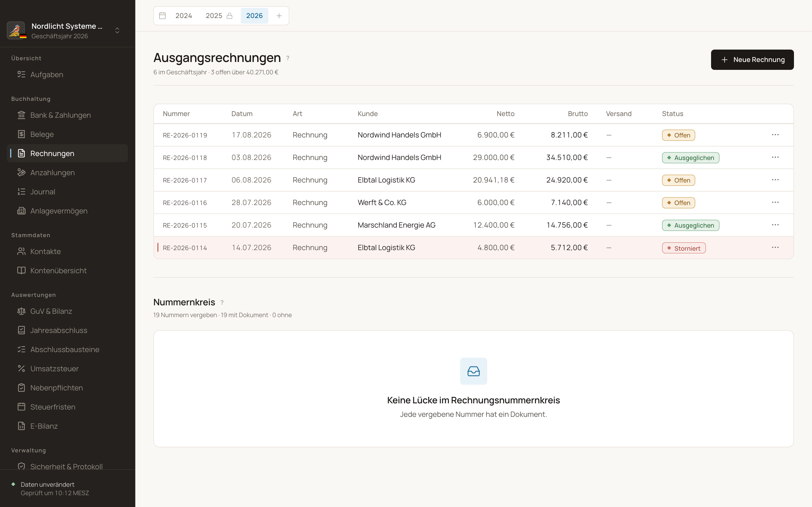Viewport: 812px width, 507px height.
Task: Click the Storniert status badge
Action: click(683, 248)
